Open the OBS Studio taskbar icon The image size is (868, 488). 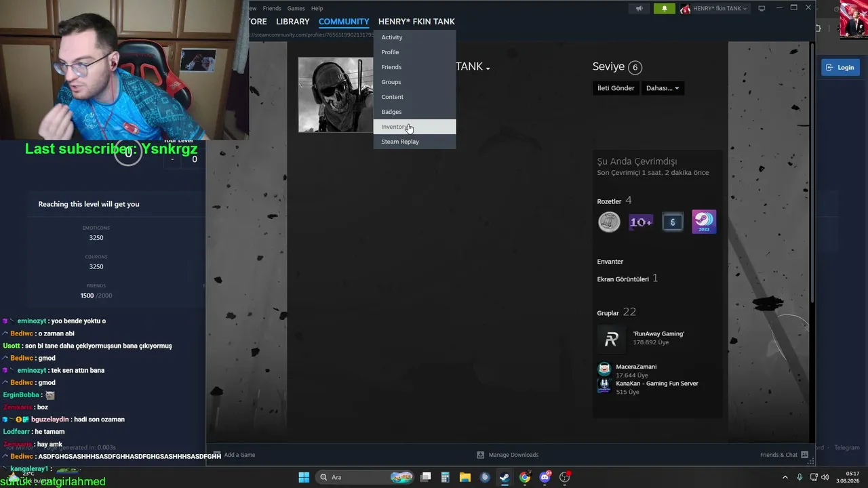coord(565,477)
